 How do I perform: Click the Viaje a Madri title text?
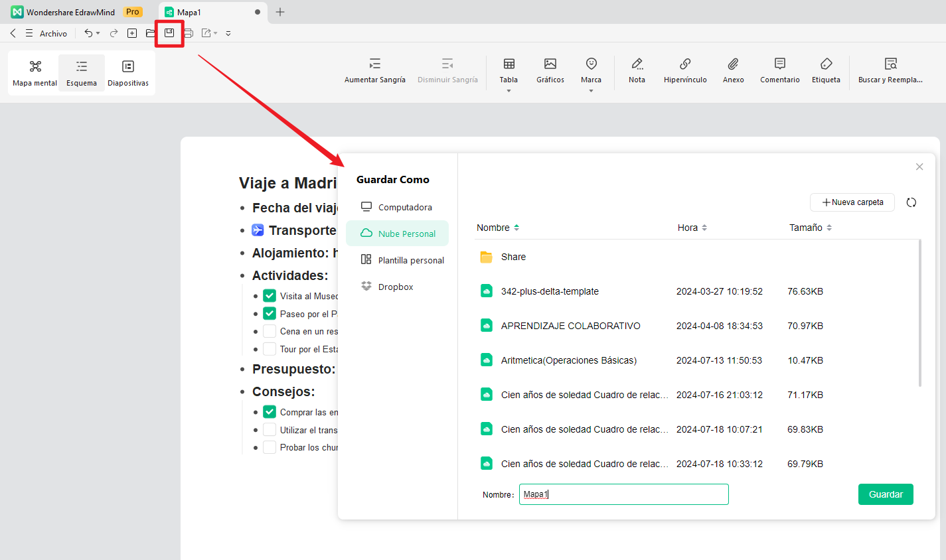(288, 183)
